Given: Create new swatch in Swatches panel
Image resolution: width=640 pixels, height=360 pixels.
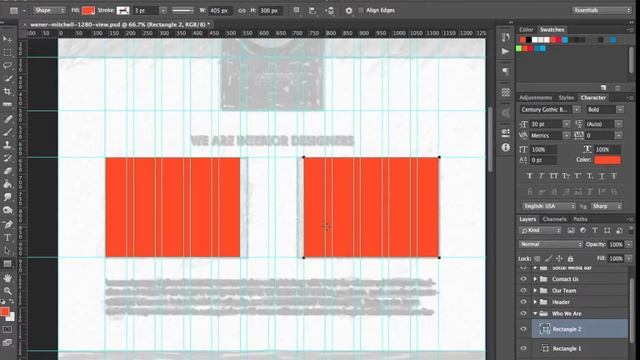Looking at the screenshot, I should [604, 88].
